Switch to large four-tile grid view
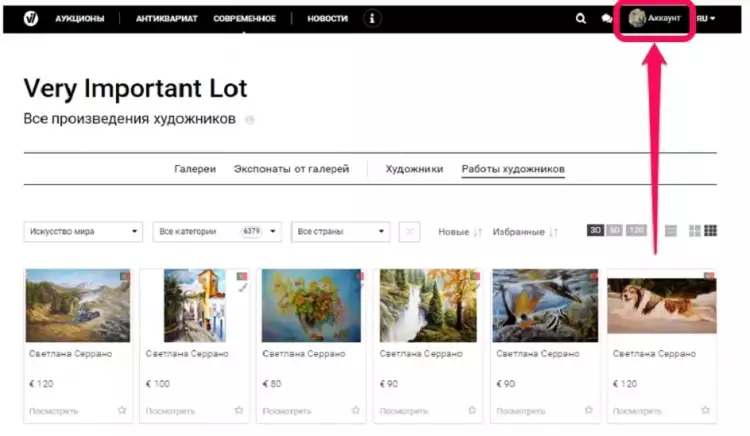 pyautogui.click(x=695, y=231)
